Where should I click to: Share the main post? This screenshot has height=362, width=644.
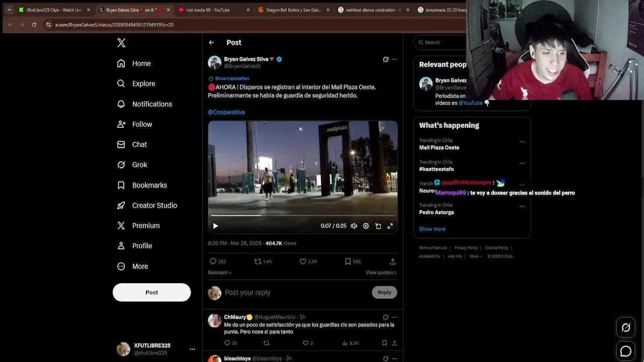(392, 261)
